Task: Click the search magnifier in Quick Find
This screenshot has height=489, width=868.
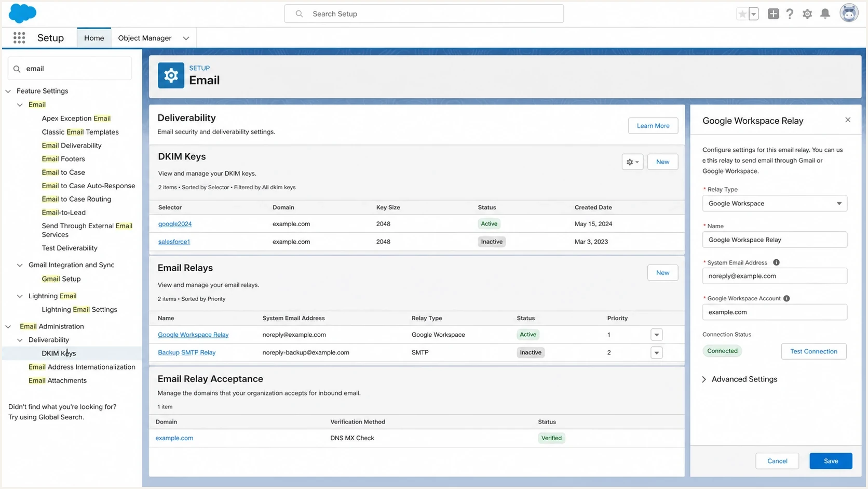Action: pyautogui.click(x=17, y=69)
